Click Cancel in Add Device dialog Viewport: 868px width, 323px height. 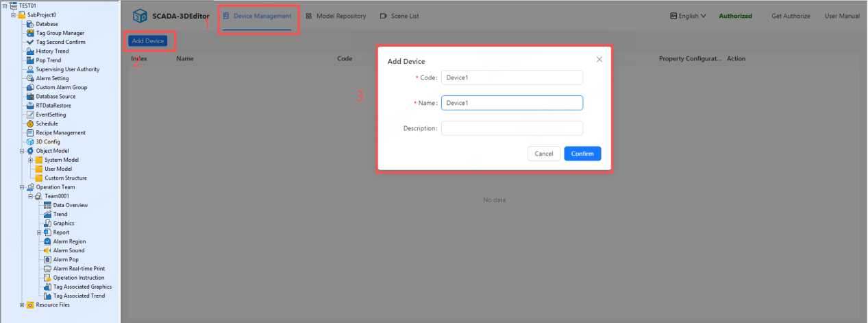point(543,154)
